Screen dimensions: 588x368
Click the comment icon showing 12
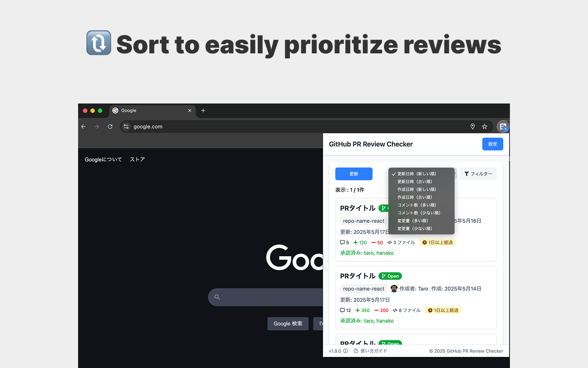pos(342,310)
